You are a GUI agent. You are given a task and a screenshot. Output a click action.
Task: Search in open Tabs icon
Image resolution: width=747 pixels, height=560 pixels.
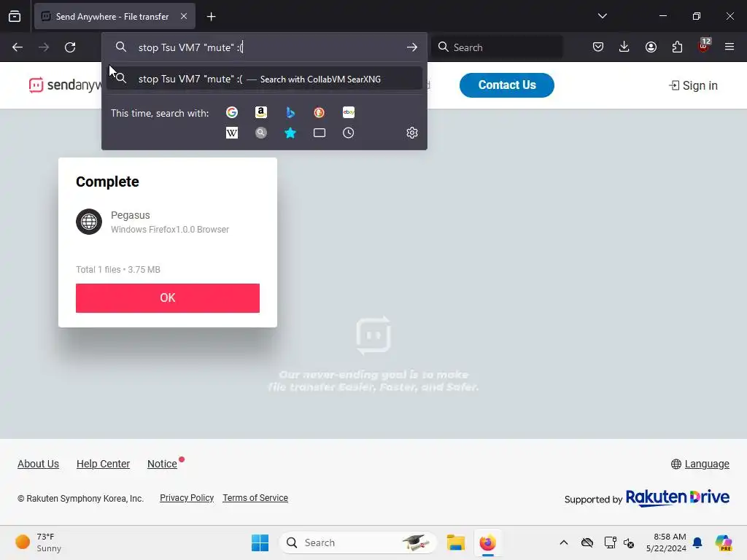(x=320, y=133)
